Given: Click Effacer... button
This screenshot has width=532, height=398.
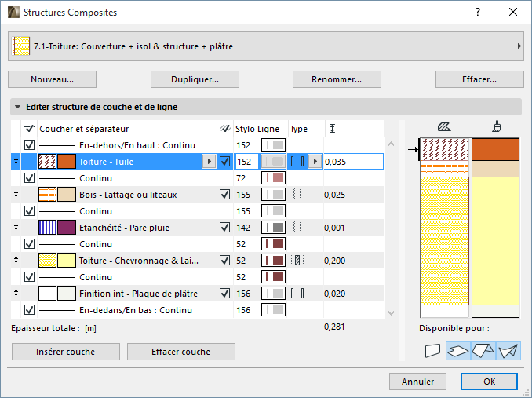Looking at the screenshot, I should click(x=479, y=79).
